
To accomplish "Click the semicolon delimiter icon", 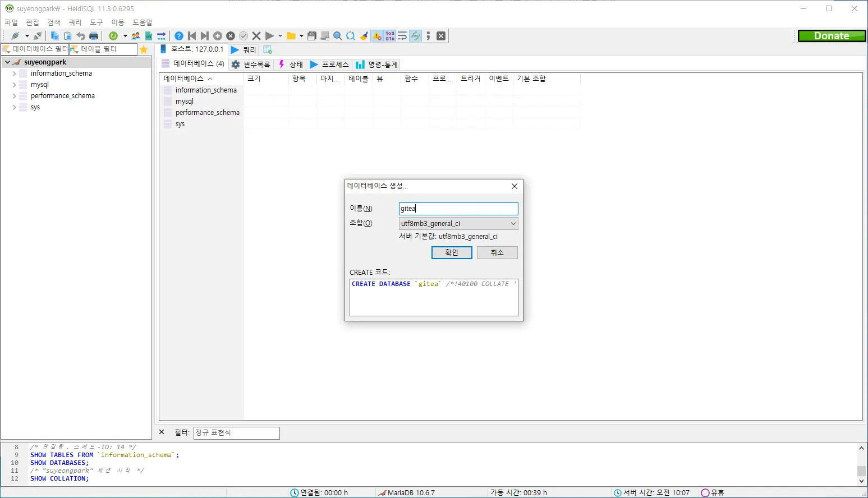I will pos(428,36).
